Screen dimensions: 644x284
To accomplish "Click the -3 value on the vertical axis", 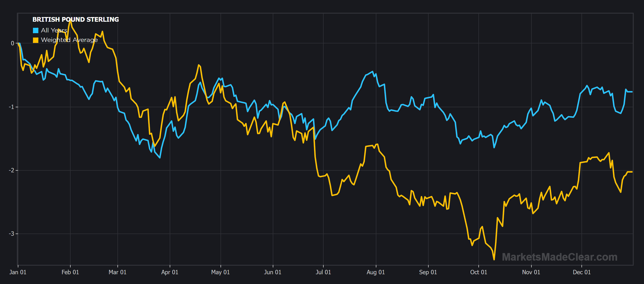I will tap(11, 234).
